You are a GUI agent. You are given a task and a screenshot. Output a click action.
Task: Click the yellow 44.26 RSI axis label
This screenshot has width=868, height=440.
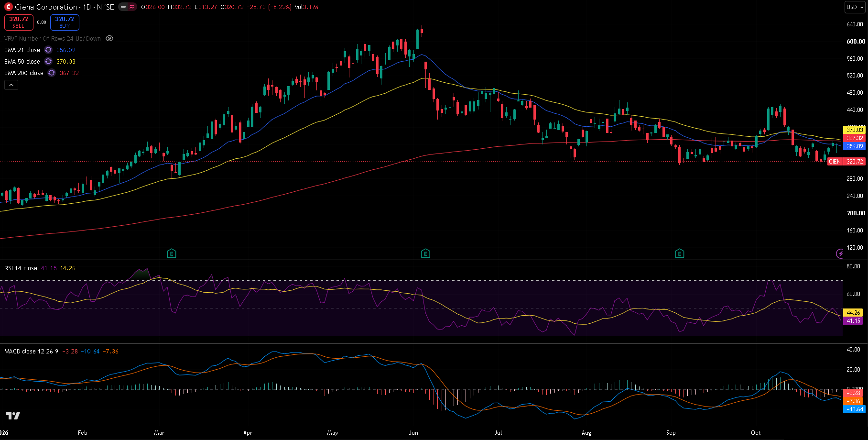coord(853,313)
